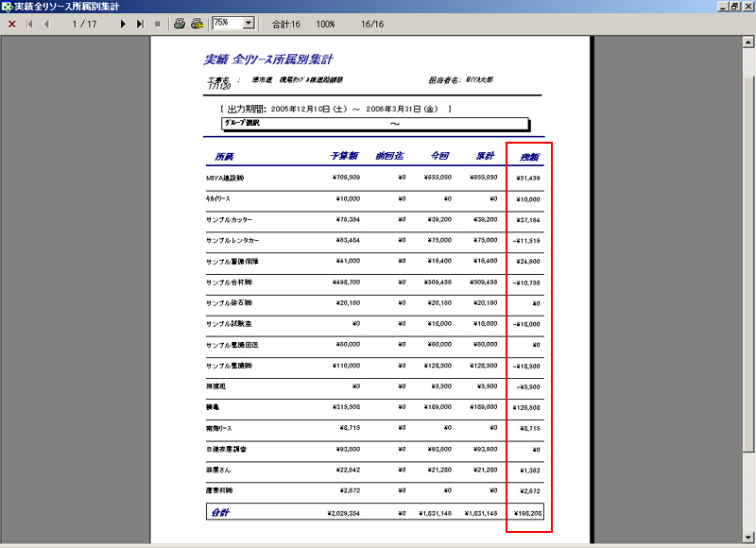Click the vertical scrollbar thumb

[x=747, y=264]
